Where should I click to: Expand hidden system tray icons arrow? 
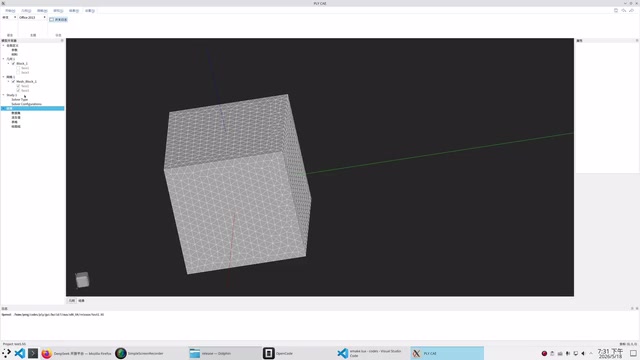point(591,353)
